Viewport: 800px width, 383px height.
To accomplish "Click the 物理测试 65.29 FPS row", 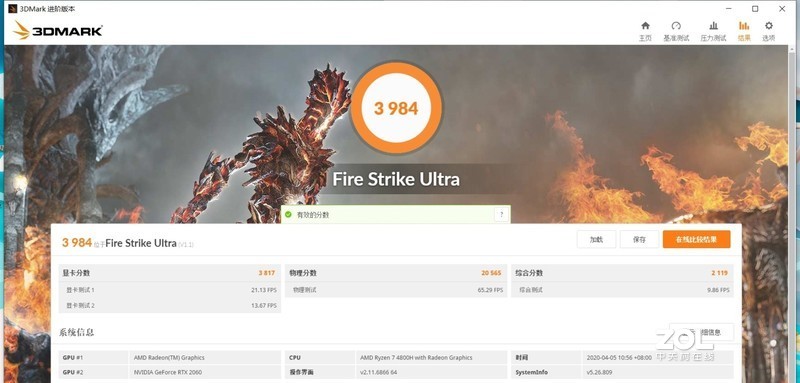I will click(396, 290).
